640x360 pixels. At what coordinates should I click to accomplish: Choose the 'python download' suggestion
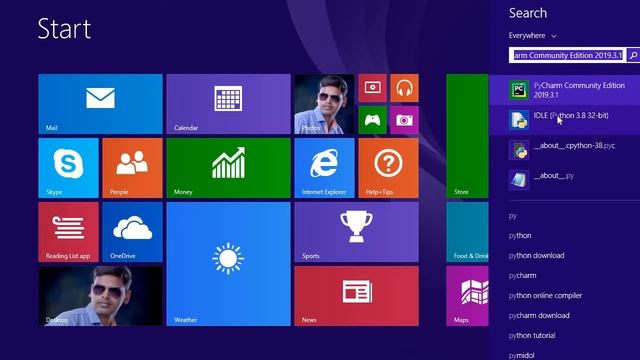pyautogui.click(x=536, y=256)
